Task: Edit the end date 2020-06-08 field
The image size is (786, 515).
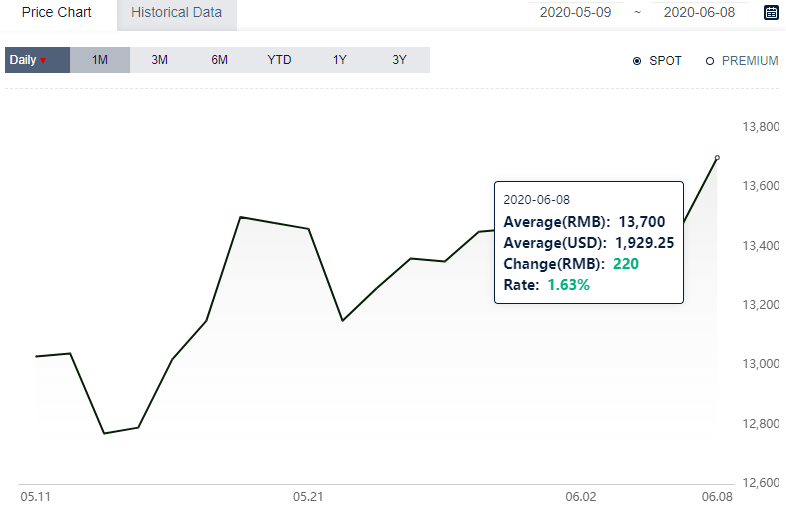Action: [x=699, y=12]
